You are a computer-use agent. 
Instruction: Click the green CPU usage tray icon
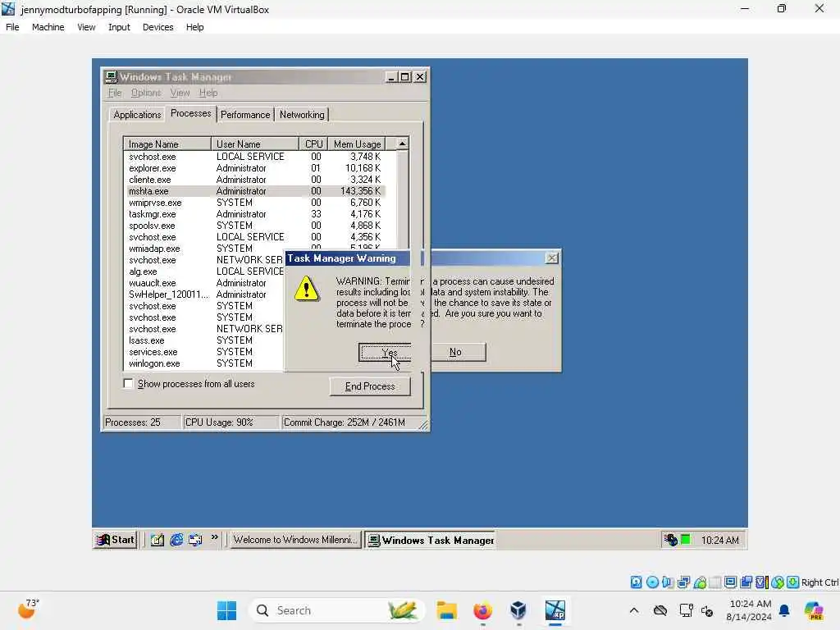pyautogui.click(x=685, y=540)
